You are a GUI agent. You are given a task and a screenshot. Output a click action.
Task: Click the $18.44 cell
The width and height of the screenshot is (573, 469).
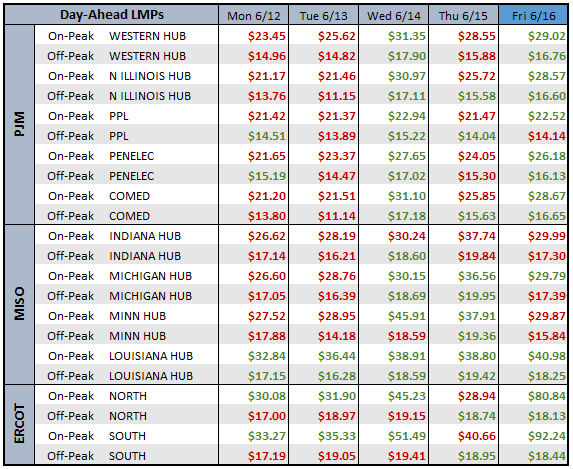pos(547,456)
